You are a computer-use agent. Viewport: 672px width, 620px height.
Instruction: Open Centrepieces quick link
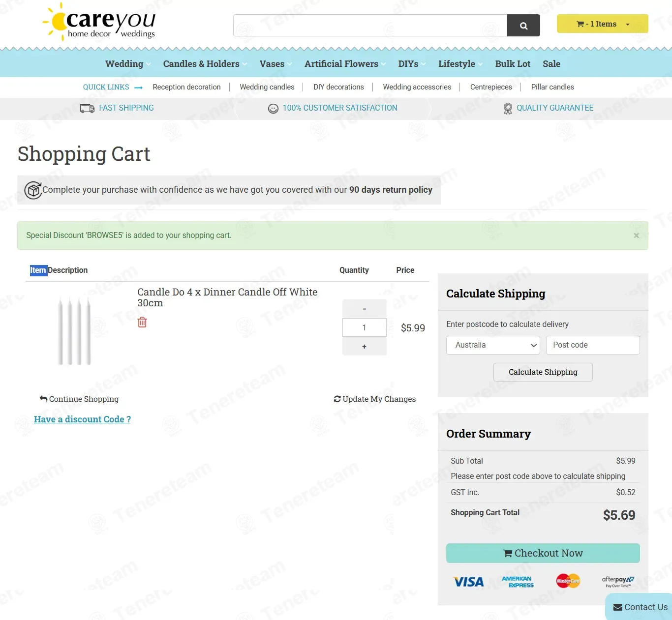coord(491,87)
